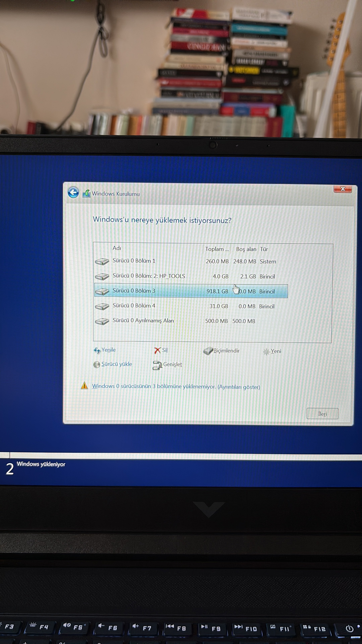This screenshot has height=644, width=362.
Task: Click the Adı column header
Action: tap(117, 248)
